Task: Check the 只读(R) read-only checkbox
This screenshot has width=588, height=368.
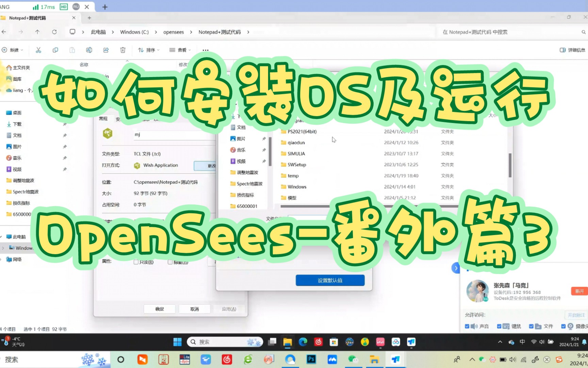Action: (136, 262)
